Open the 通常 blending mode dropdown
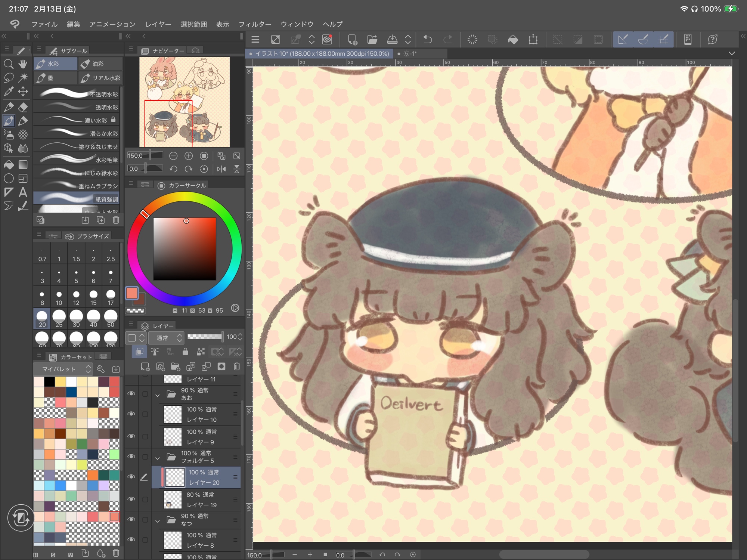The height and width of the screenshot is (560, 747). (166, 338)
